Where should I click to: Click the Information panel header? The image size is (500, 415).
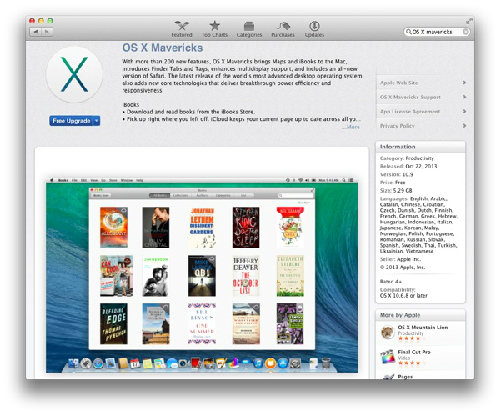pyautogui.click(x=420, y=147)
